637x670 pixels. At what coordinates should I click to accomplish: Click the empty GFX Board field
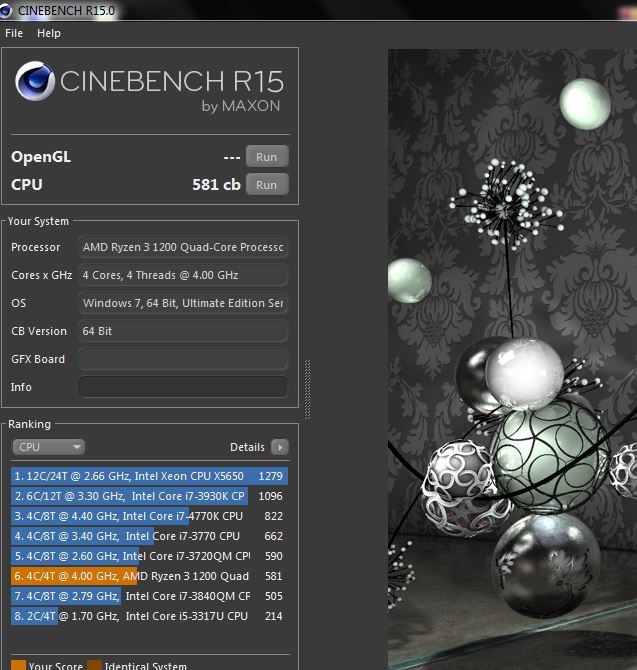pos(183,359)
